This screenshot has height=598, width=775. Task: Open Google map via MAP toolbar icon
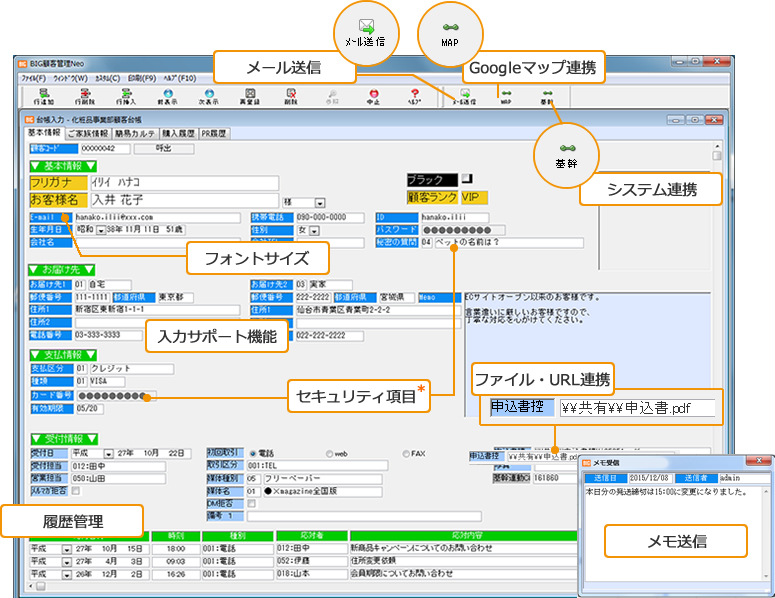[506, 96]
